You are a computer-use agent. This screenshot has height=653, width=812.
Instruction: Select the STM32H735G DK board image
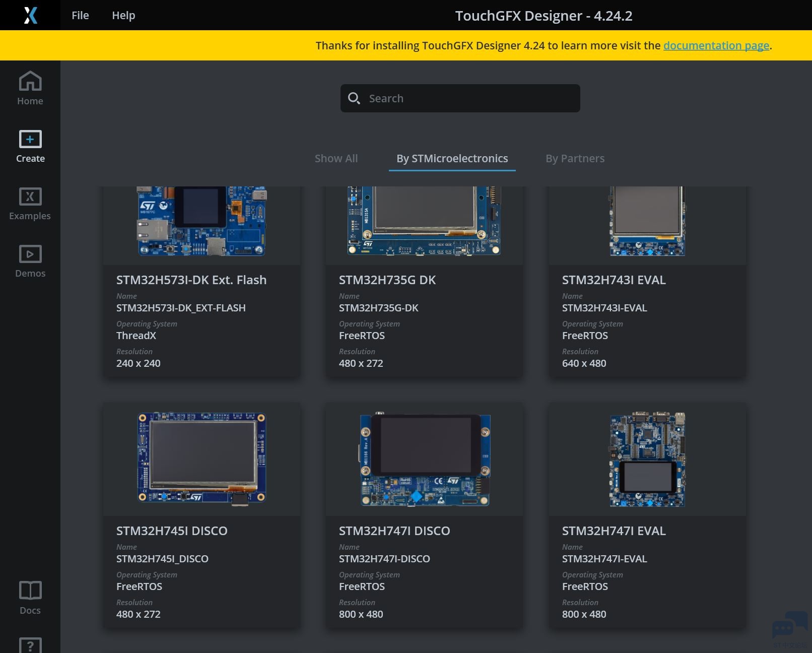click(x=424, y=221)
